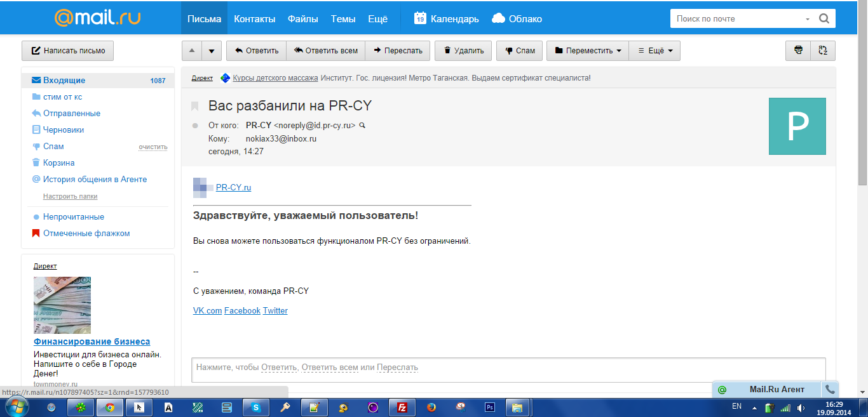
Task: Click Ответить reply button
Action: point(256,51)
